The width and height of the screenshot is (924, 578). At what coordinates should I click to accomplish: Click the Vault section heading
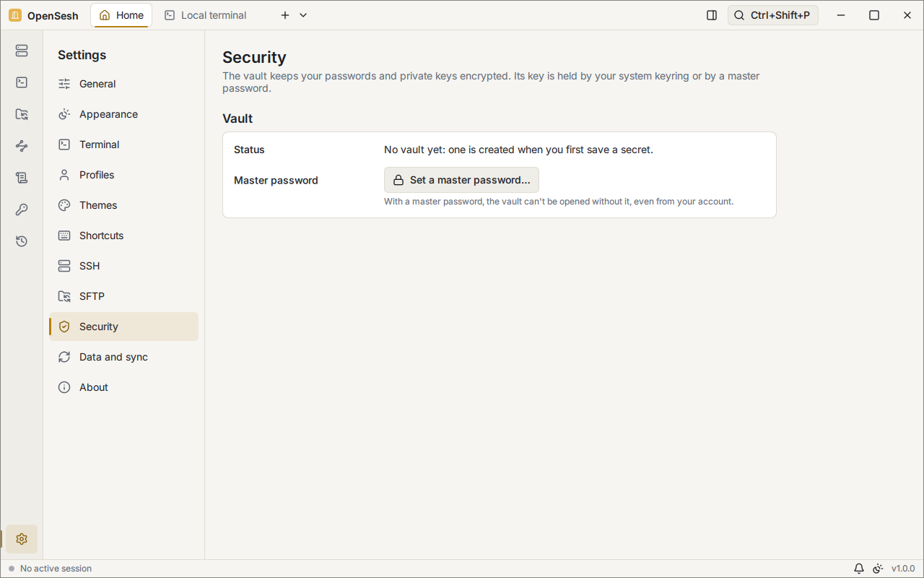[237, 118]
